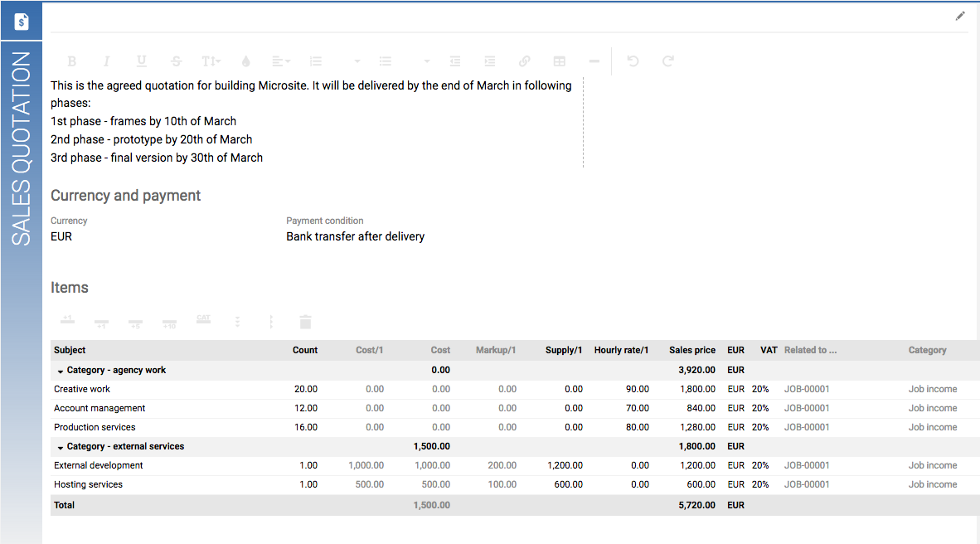Click the Subject column header
Viewport: 980px width, 544px height.
click(x=70, y=350)
